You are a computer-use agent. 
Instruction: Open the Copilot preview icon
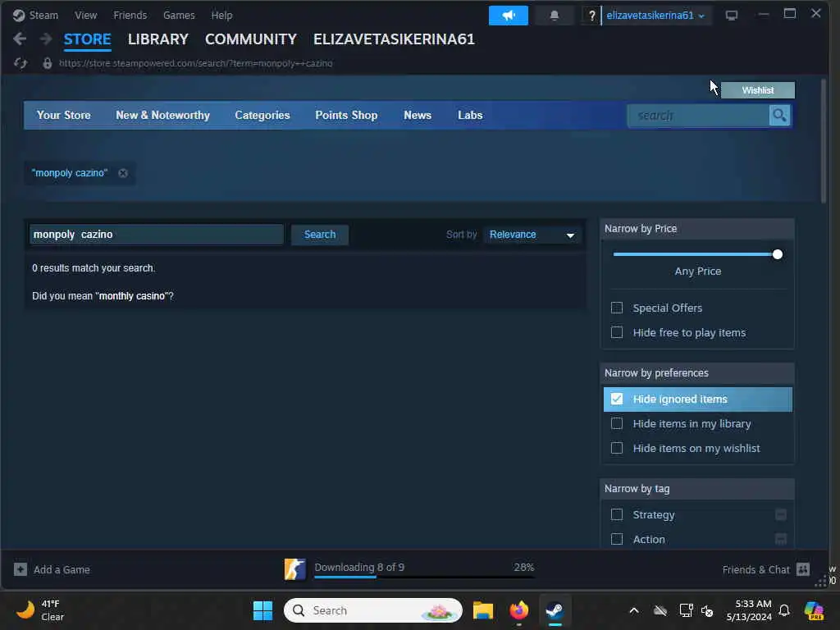814,610
